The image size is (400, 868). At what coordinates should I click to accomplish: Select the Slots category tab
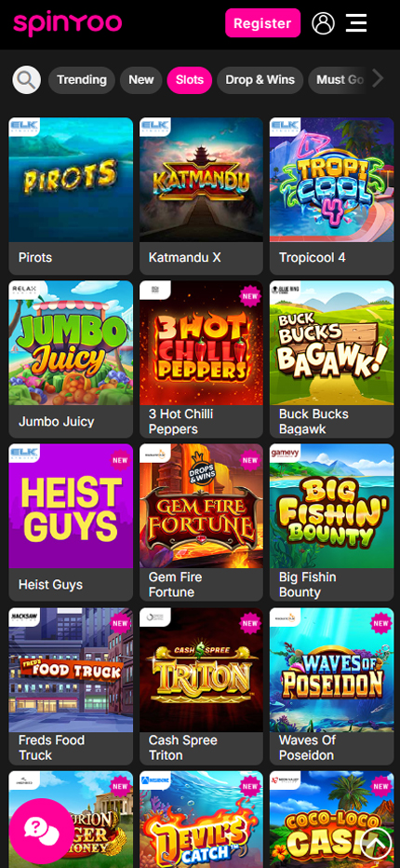pyautogui.click(x=190, y=80)
